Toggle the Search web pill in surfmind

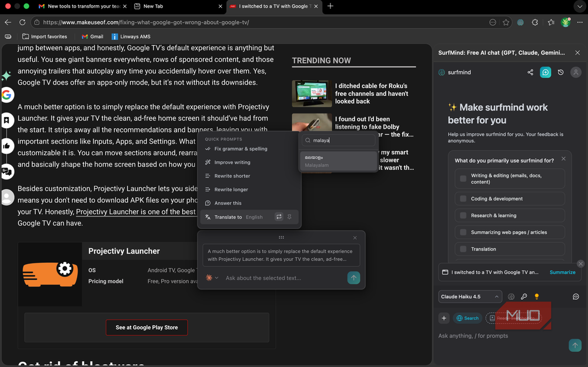[x=467, y=318]
